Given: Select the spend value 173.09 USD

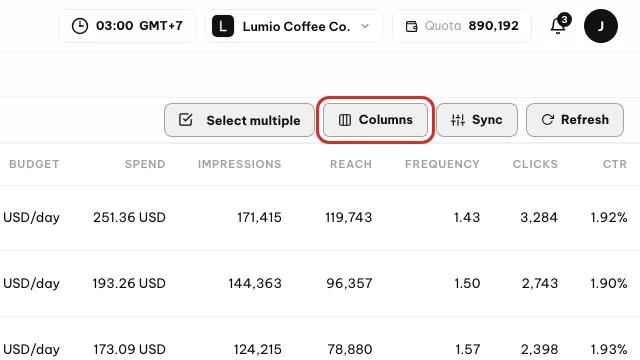Looking at the screenshot, I should 129,349.
